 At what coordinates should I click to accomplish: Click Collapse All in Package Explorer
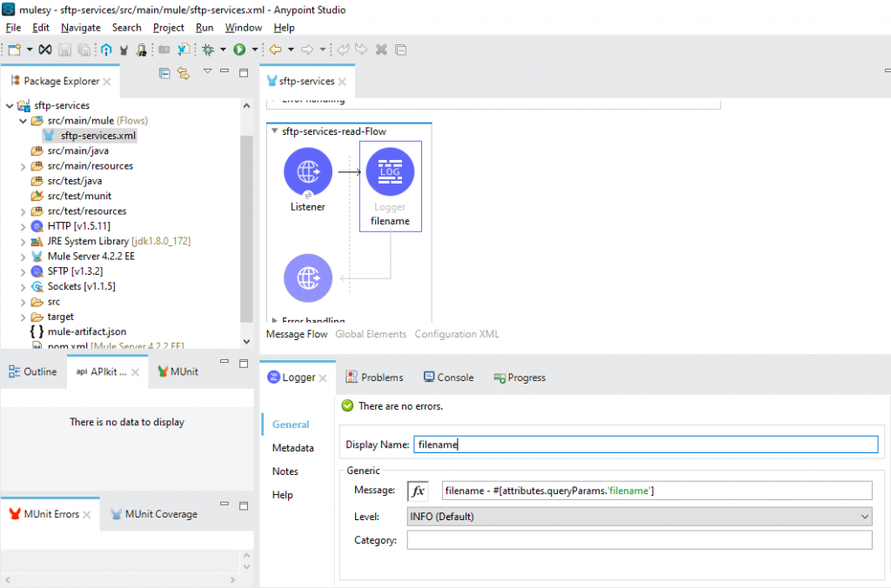(164, 73)
